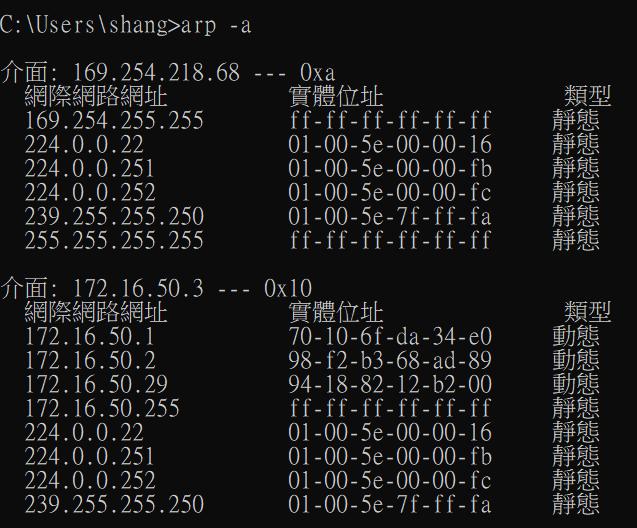
Task: Click IP address 172.16.50.29
Action: [96, 385]
